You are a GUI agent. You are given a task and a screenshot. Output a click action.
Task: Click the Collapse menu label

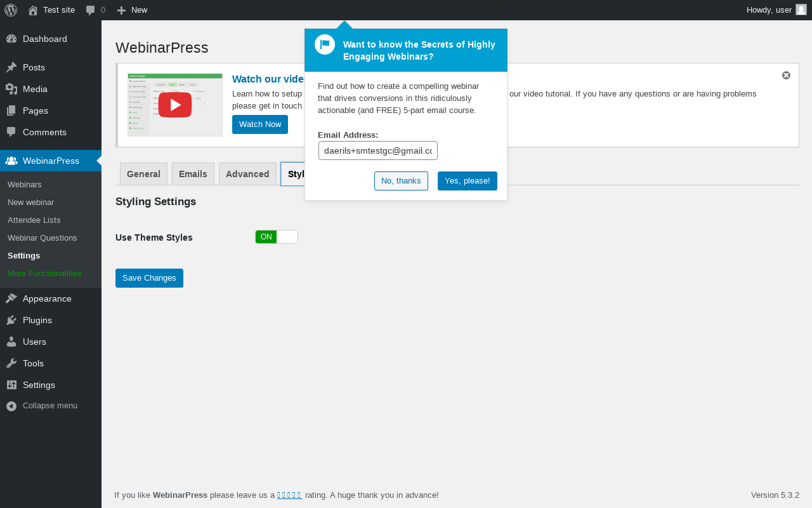(50, 405)
